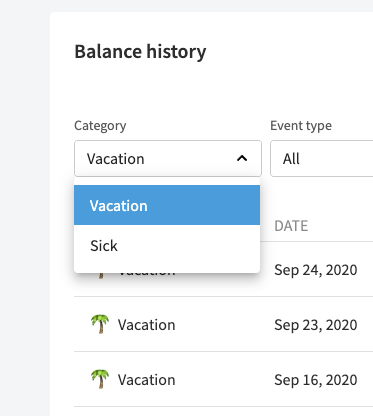373x416 pixels.
Task: Click the Balance history heading
Action: click(140, 52)
